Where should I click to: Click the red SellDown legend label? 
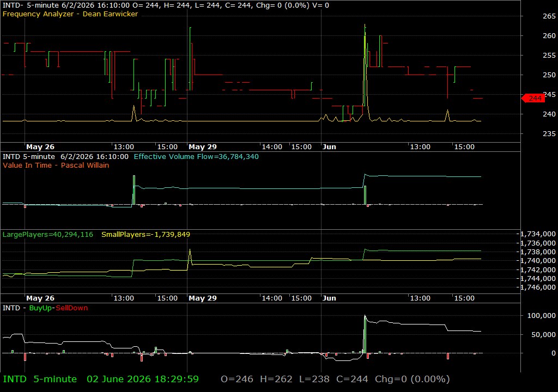(x=71, y=308)
